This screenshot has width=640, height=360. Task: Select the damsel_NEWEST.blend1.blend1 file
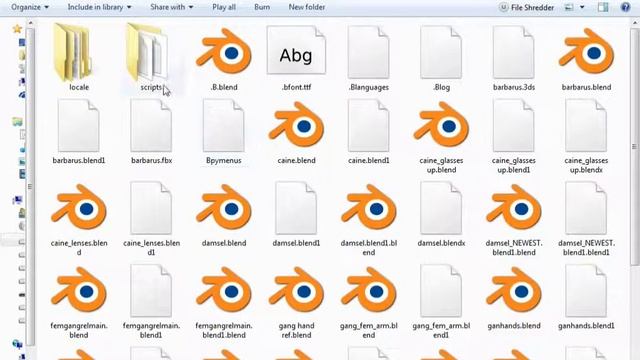click(x=586, y=219)
